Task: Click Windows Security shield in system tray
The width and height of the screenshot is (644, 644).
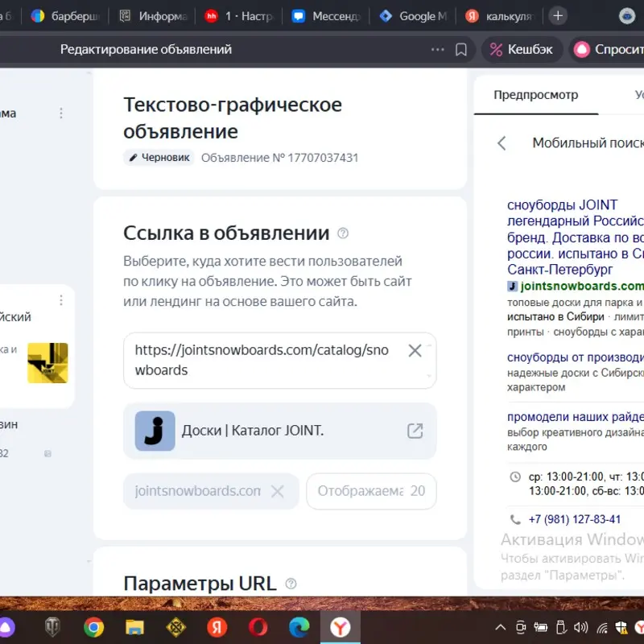Action: (x=621, y=627)
